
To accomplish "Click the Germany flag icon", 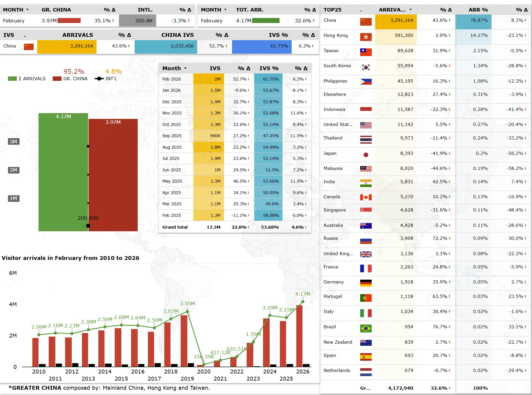I will click(366, 283).
